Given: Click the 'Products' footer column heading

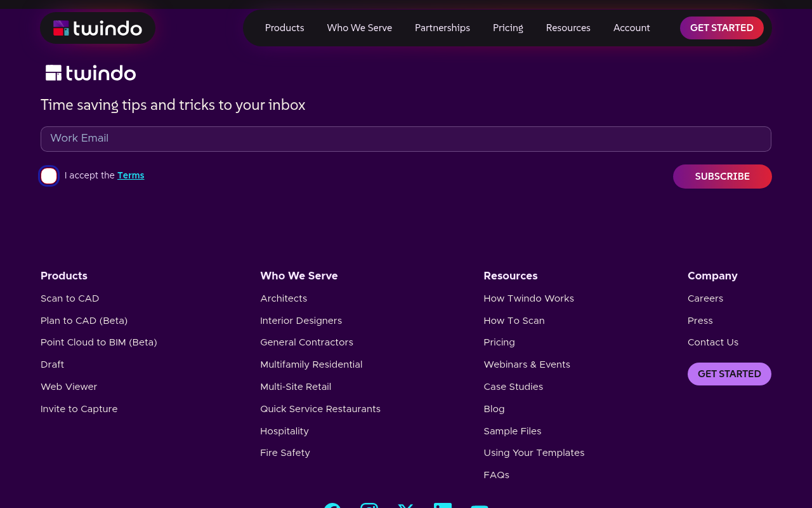Looking at the screenshot, I should [64, 276].
